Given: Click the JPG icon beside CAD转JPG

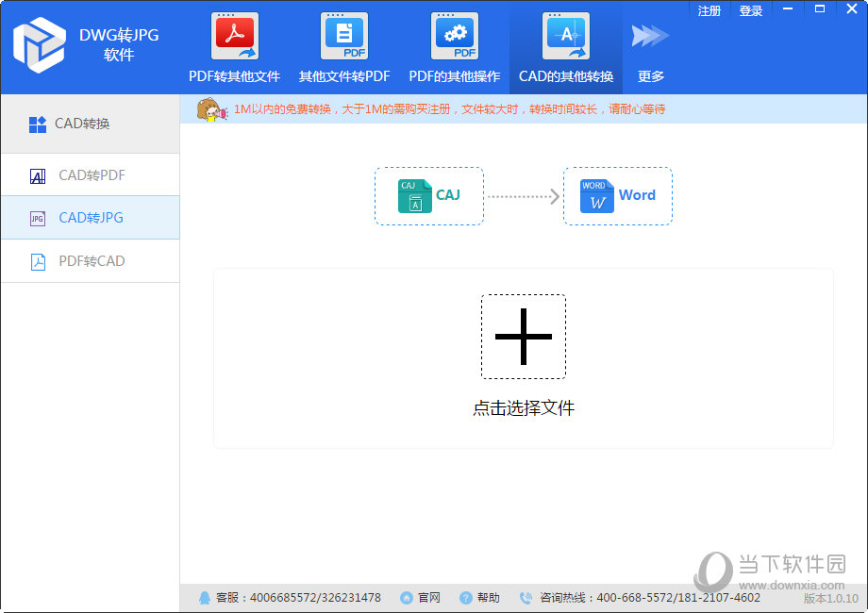Looking at the screenshot, I should (38, 219).
